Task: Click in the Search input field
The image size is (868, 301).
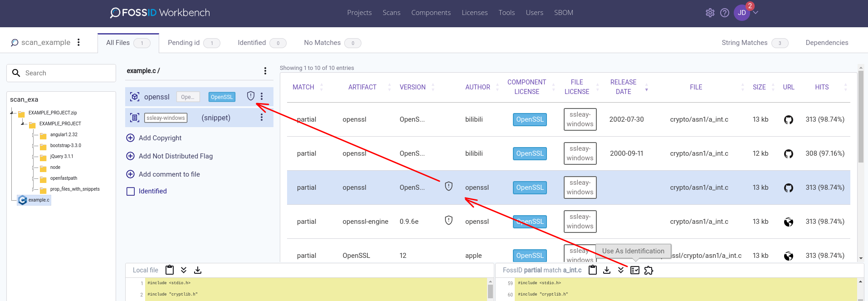Action: point(61,73)
